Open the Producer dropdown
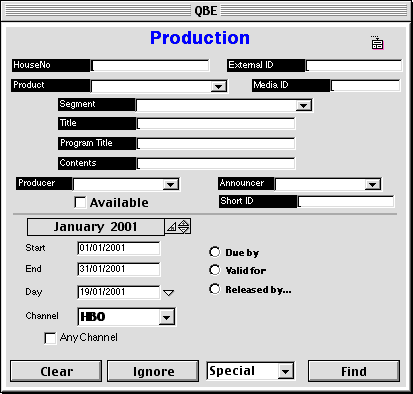 coord(170,184)
